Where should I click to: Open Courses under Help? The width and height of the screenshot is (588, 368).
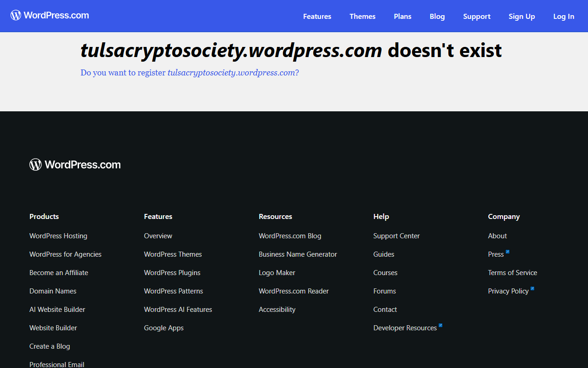click(385, 273)
